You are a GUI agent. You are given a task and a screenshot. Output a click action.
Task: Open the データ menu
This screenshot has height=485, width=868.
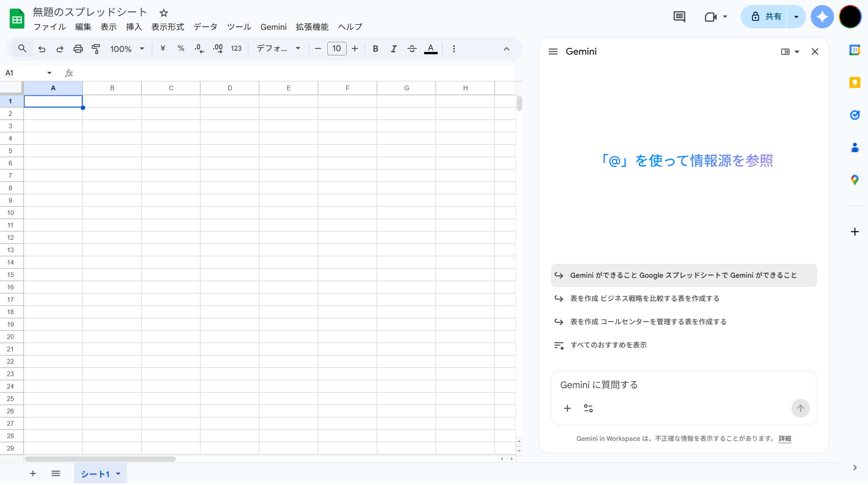205,27
